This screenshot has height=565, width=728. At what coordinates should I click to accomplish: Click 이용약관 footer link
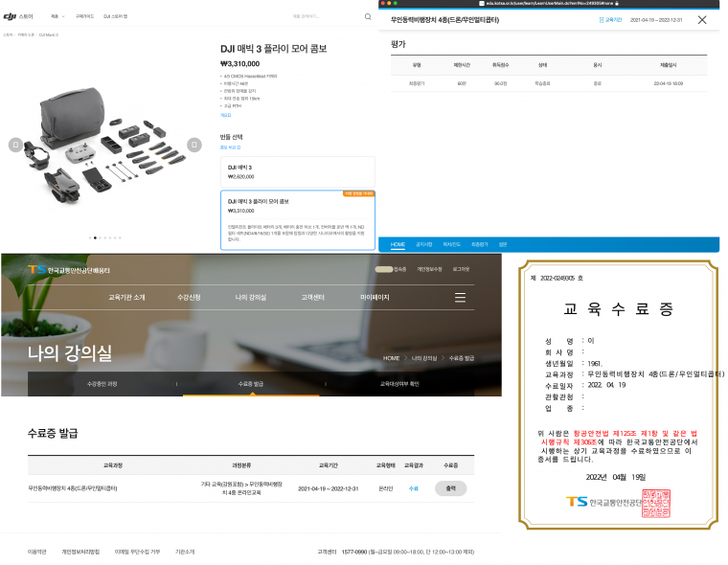coord(36,552)
